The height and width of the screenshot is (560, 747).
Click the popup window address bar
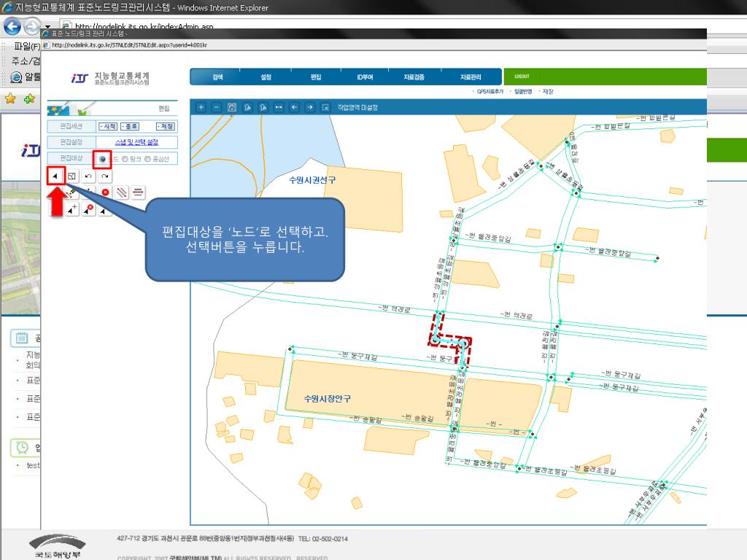(374, 45)
